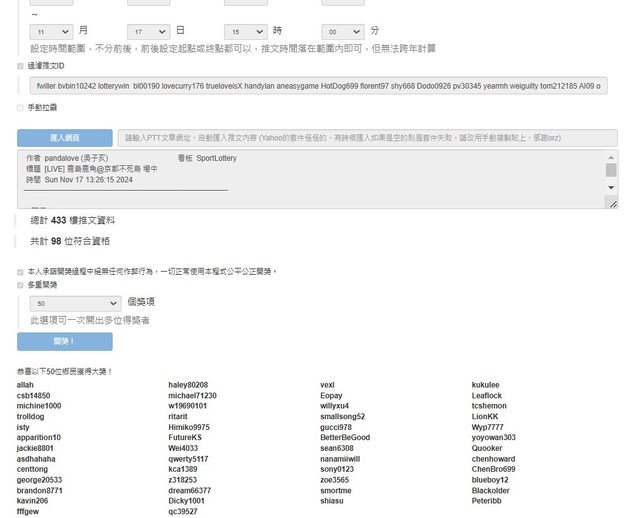This screenshot has width=640, height=518.
Task: Enable the 手動拉霸 checkbox
Action: click(x=21, y=108)
